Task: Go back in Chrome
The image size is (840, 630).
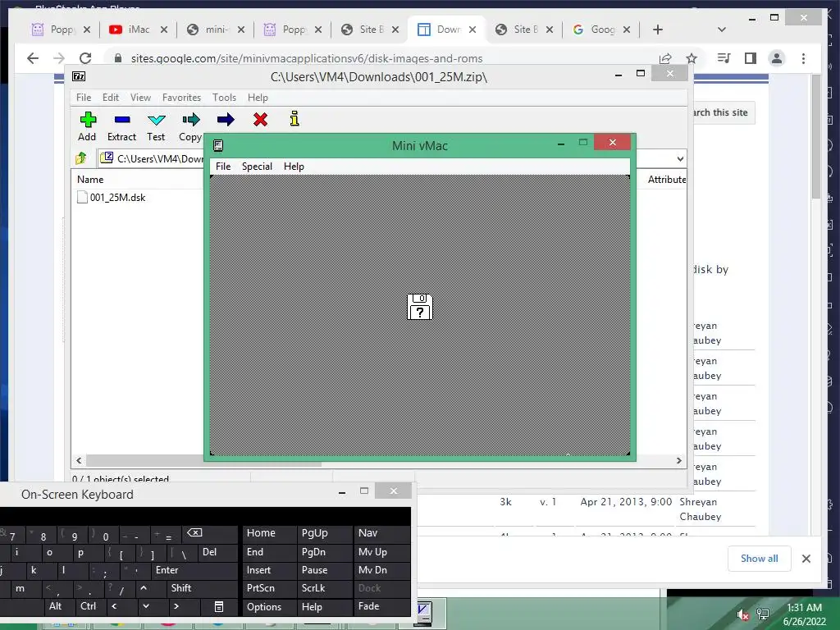Action: point(33,58)
